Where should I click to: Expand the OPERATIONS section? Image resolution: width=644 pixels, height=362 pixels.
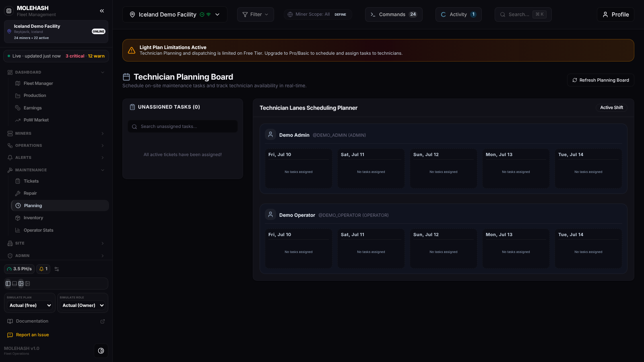56,146
